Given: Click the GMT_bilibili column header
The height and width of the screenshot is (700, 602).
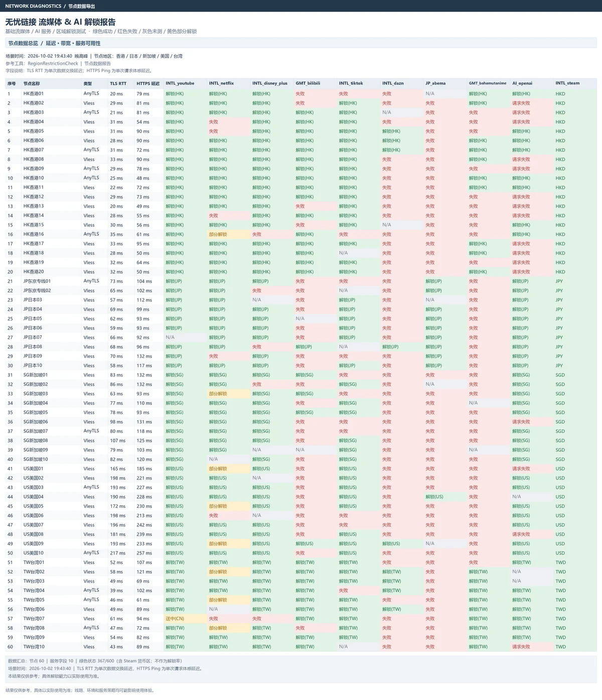Looking at the screenshot, I should tap(308, 83).
